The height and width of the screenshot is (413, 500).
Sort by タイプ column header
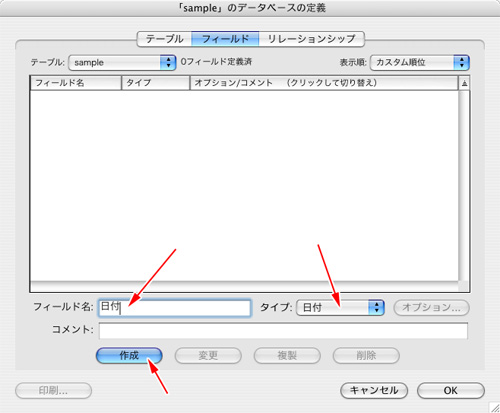click(x=156, y=83)
